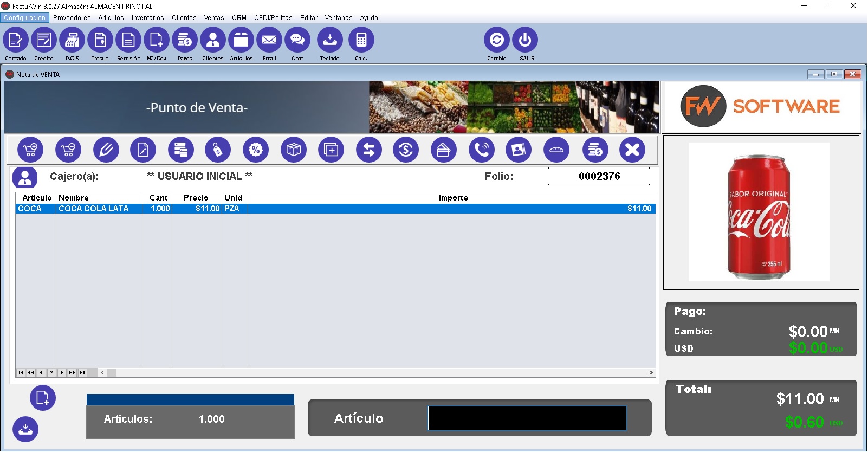Go to last record navigation button

pyautogui.click(x=82, y=373)
